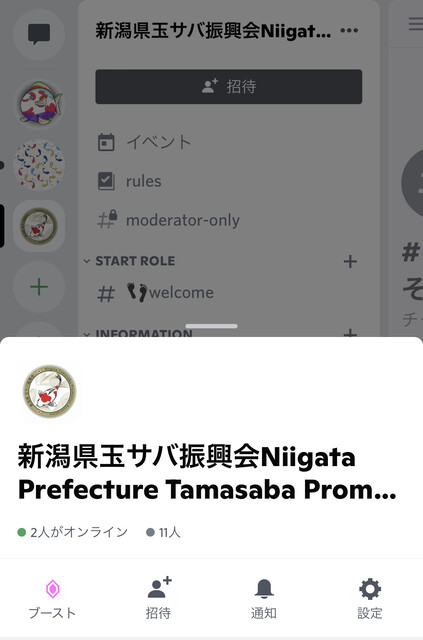Click the dark 招待 invite button
The image size is (423, 640).
pyautogui.click(x=229, y=87)
